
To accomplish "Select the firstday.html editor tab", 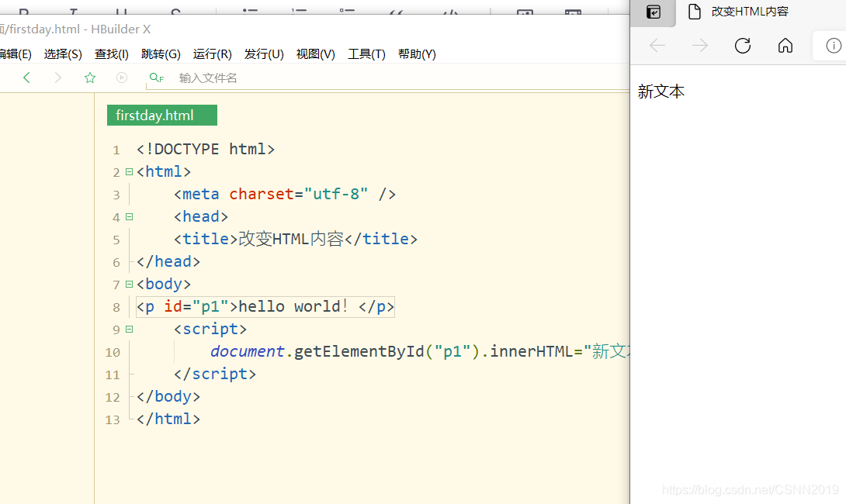I will 162,116.
